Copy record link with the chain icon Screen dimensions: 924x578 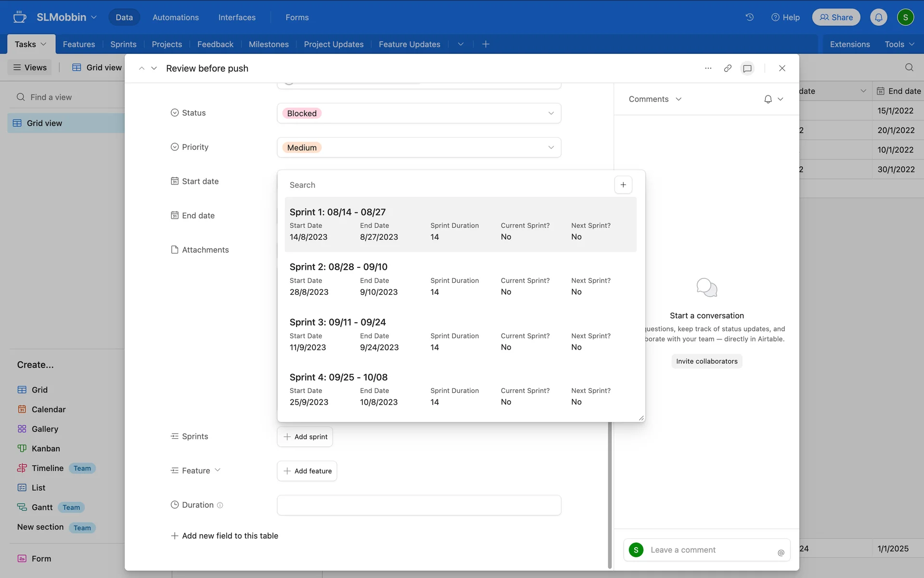728,68
